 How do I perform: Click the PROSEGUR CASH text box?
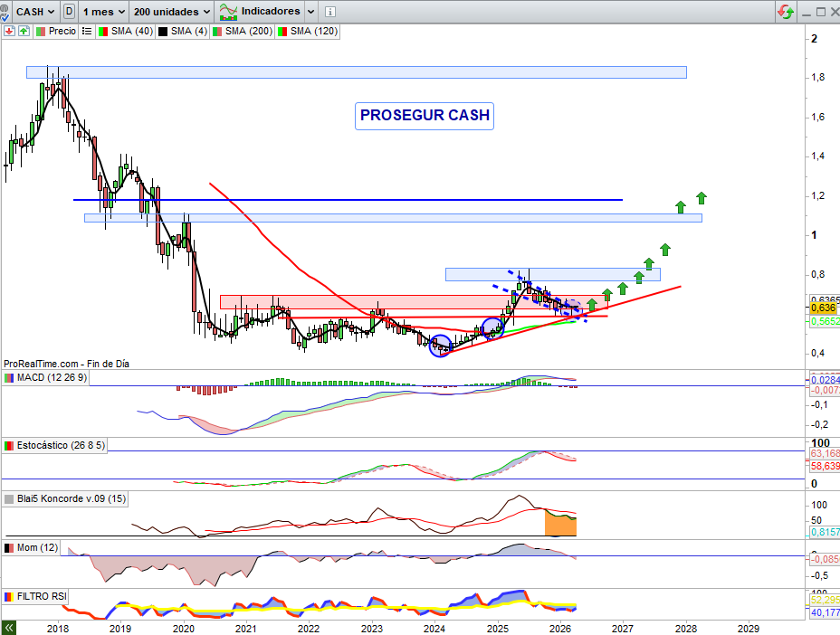[425, 116]
